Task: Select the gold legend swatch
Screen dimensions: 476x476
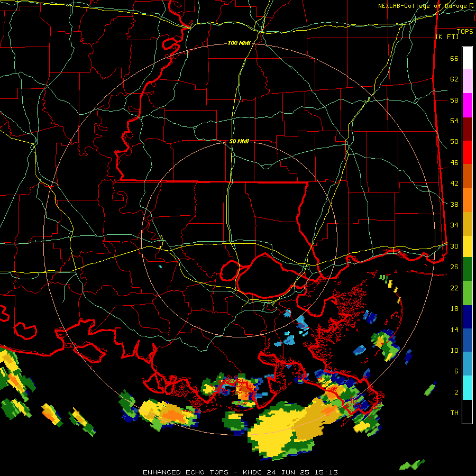Action: point(467,224)
